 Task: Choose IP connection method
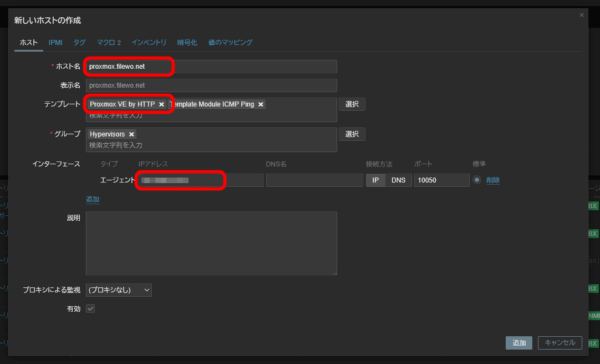coord(375,180)
